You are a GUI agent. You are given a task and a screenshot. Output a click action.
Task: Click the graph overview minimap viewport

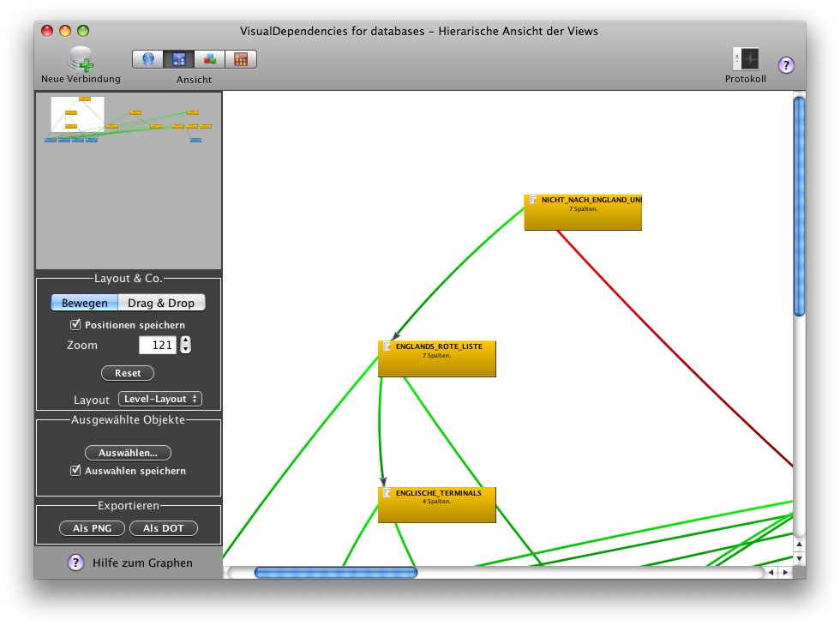pyautogui.click(x=78, y=114)
